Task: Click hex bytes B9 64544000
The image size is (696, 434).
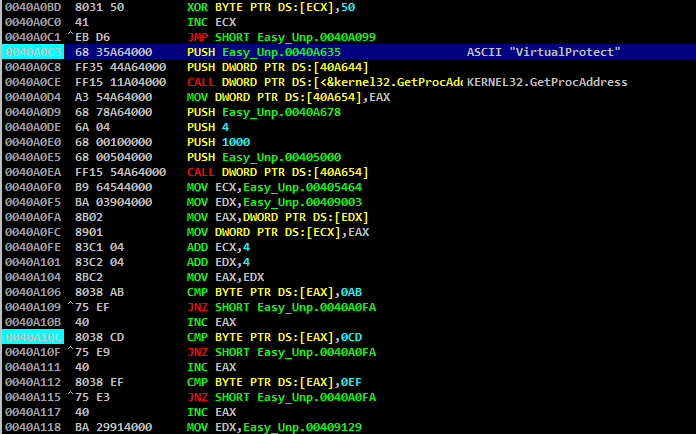Action: pyautogui.click(x=114, y=187)
